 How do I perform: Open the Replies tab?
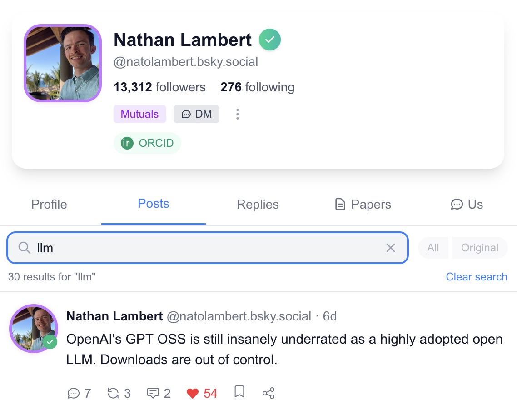click(x=258, y=205)
